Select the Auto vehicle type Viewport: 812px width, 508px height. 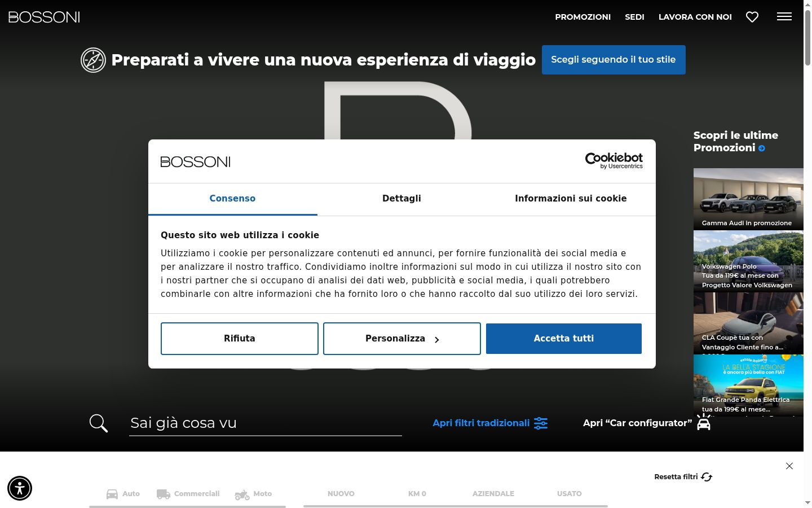123,494
